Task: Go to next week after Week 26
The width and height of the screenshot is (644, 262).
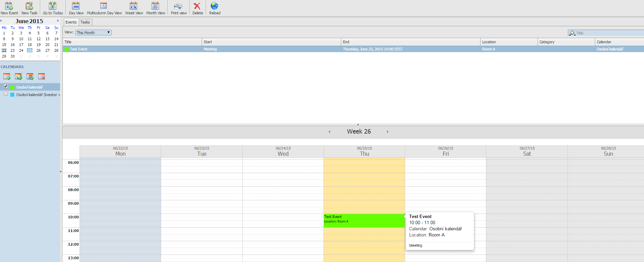Action: [387, 132]
